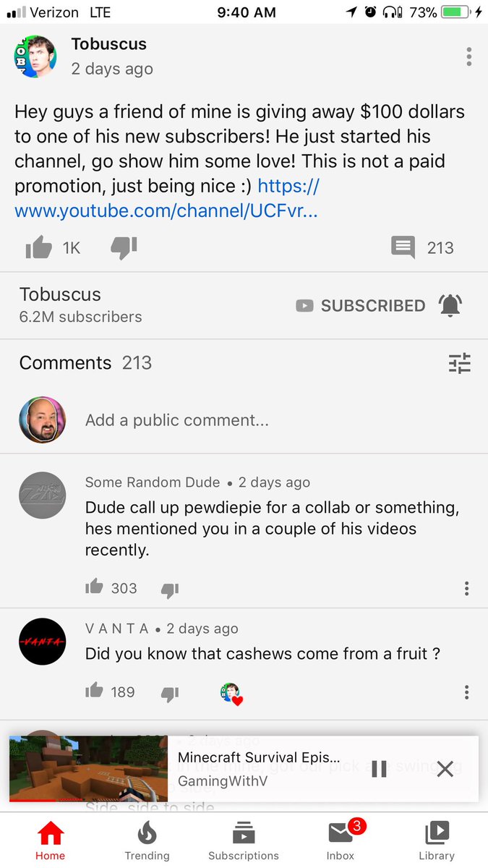Like the Tobuscus post with thumbs up

[39, 248]
